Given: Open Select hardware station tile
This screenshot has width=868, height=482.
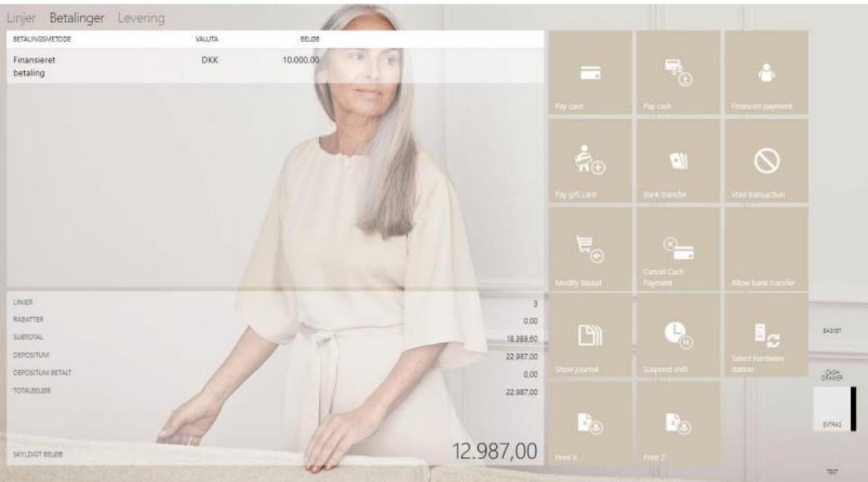Looking at the screenshot, I should pyautogui.click(x=766, y=337).
